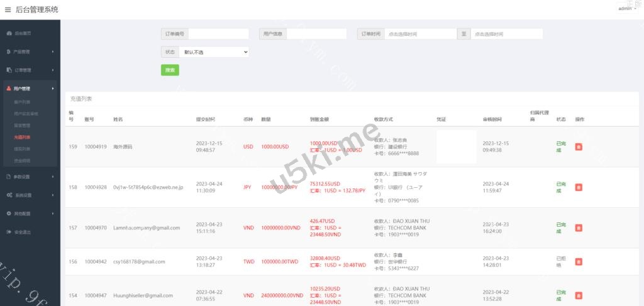Click the hamburger menu icon in header

point(8,9)
